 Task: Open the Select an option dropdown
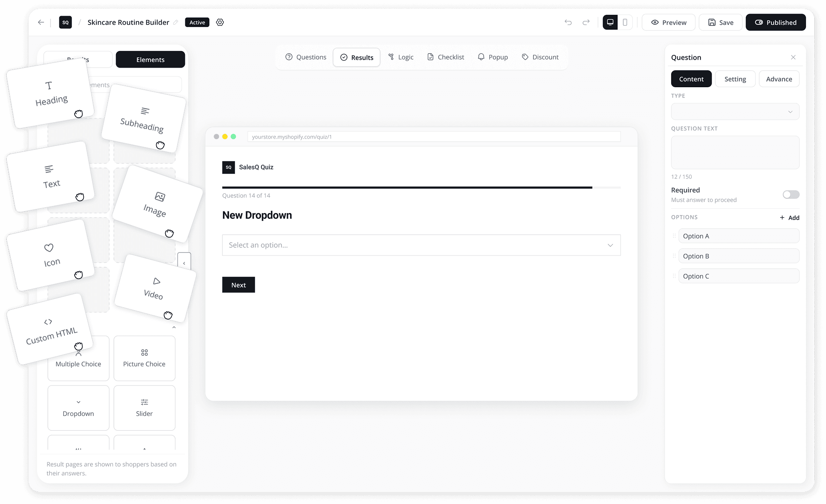point(421,245)
